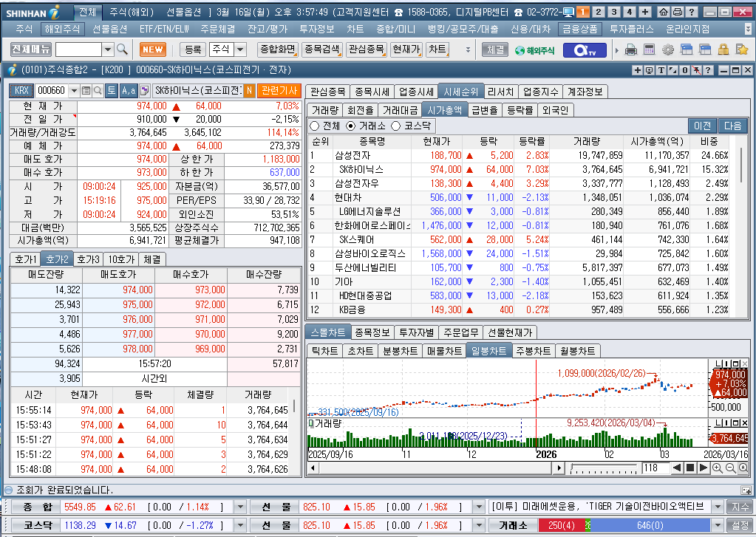Expand the news headline ticker dropdown
The width and height of the screenshot is (756, 537).
718,507
